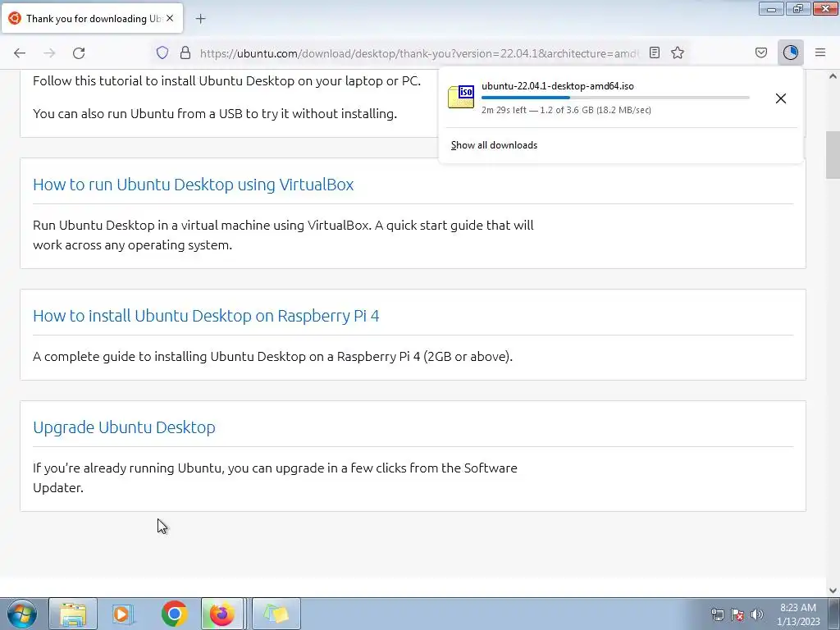The width and height of the screenshot is (840, 630).
Task: Switch to Firefox taskbar button
Action: (x=221, y=614)
